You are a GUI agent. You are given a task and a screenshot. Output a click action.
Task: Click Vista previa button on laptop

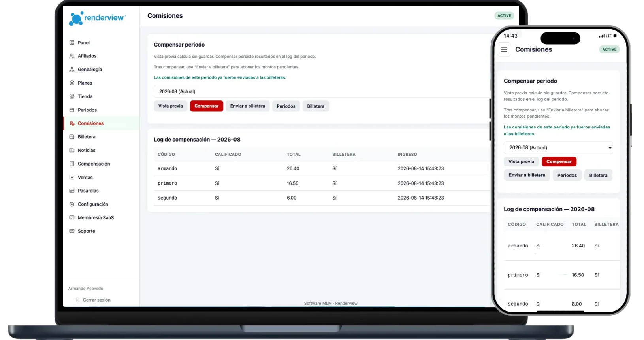[171, 106]
